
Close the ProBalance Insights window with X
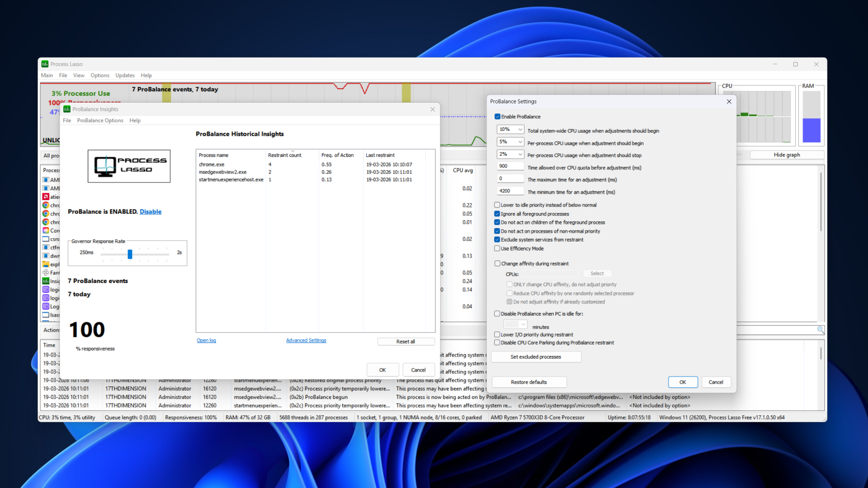coord(433,109)
